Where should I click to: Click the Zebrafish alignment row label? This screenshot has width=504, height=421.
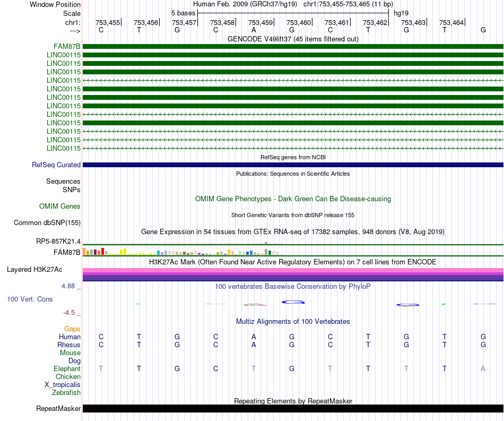[66, 393]
